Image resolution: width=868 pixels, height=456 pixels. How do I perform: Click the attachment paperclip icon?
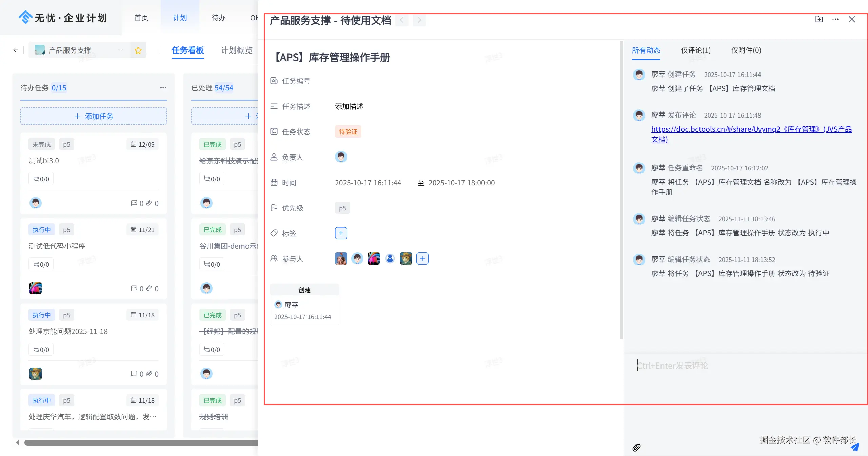(x=636, y=448)
